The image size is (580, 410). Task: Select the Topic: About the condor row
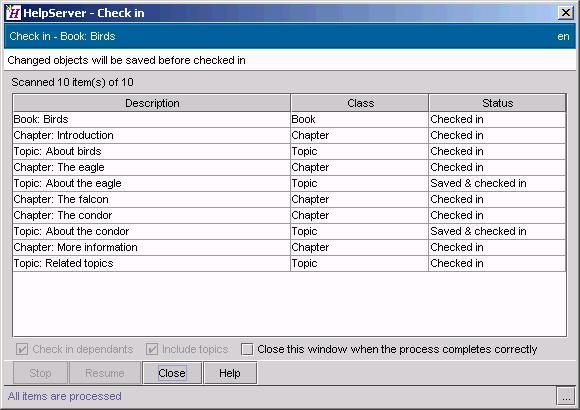(x=289, y=231)
